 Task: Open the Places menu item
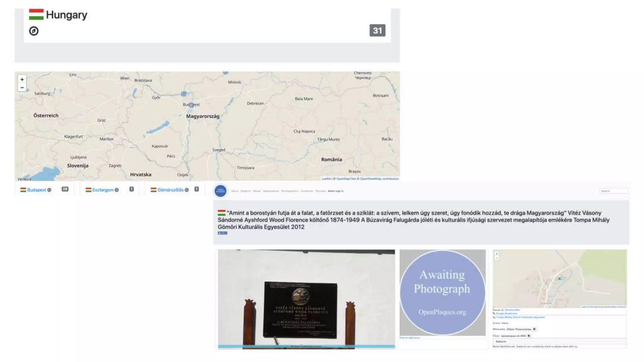pos(257,191)
